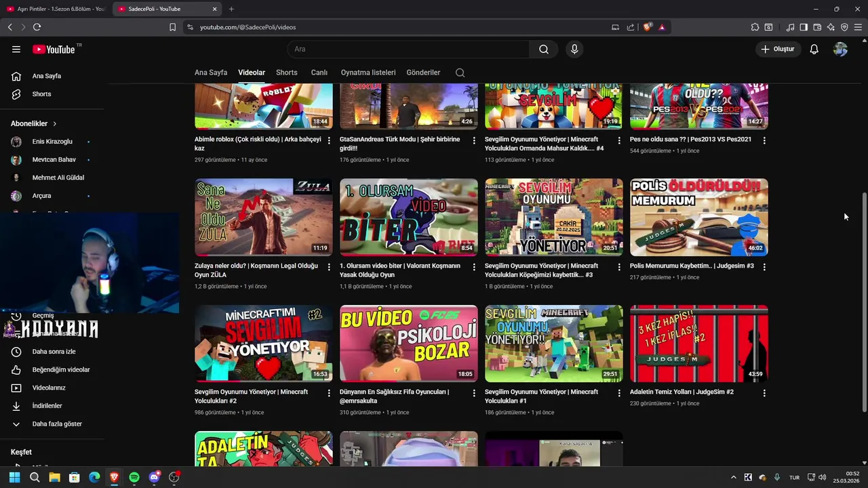Open the Brave Wallet icon
The width and height of the screenshot is (868, 488).
[x=817, y=27]
